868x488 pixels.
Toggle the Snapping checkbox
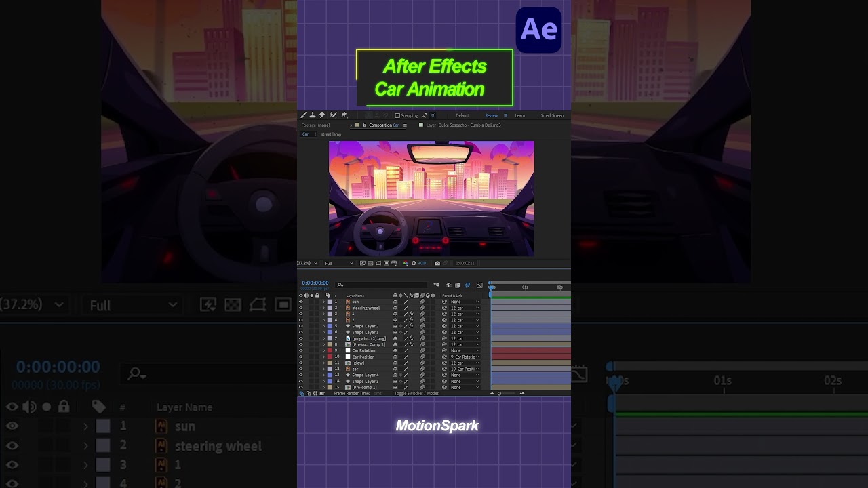pyautogui.click(x=397, y=115)
